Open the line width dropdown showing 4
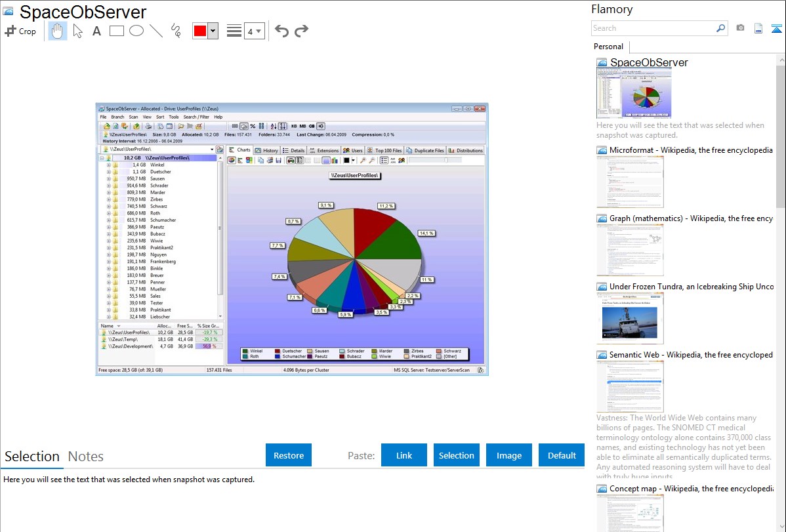The width and height of the screenshot is (786, 532). point(254,31)
